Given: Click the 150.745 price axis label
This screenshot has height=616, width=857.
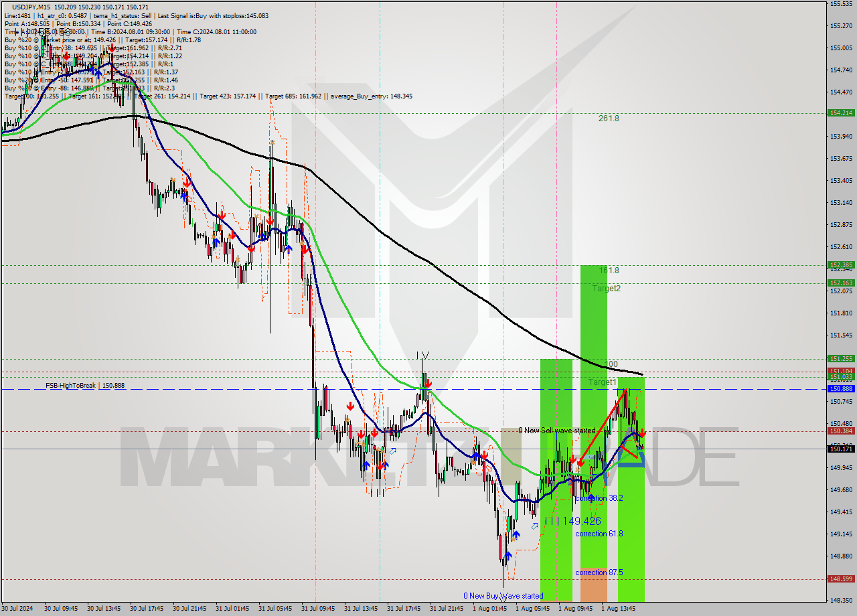Looking at the screenshot, I should 841,402.
